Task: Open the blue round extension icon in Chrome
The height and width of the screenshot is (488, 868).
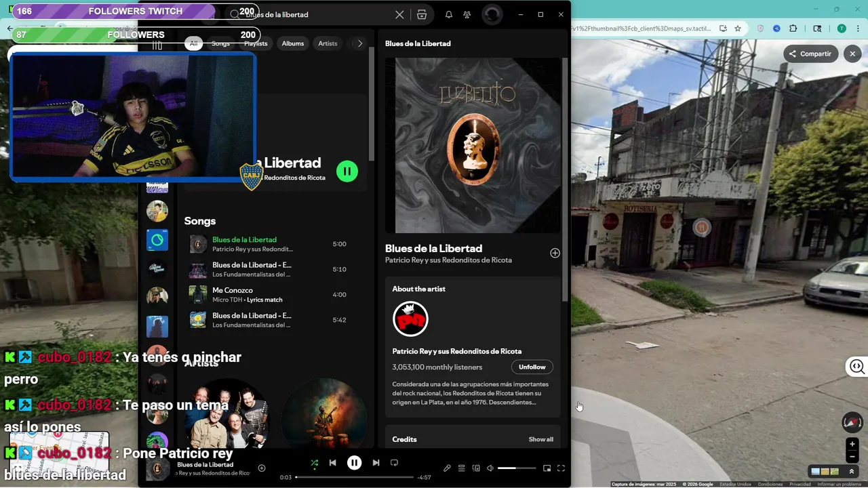Action: click(776, 28)
